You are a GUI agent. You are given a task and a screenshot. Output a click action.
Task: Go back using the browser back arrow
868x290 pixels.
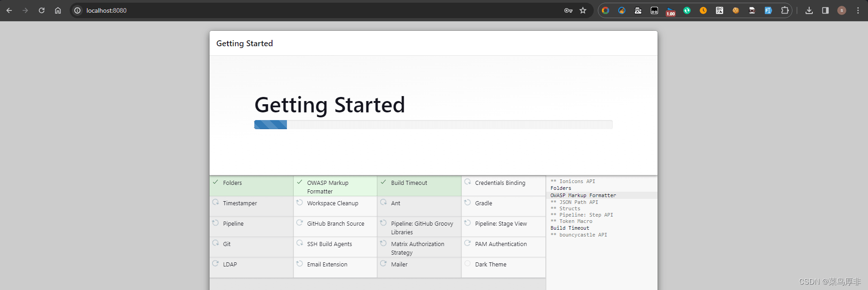coord(9,10)
